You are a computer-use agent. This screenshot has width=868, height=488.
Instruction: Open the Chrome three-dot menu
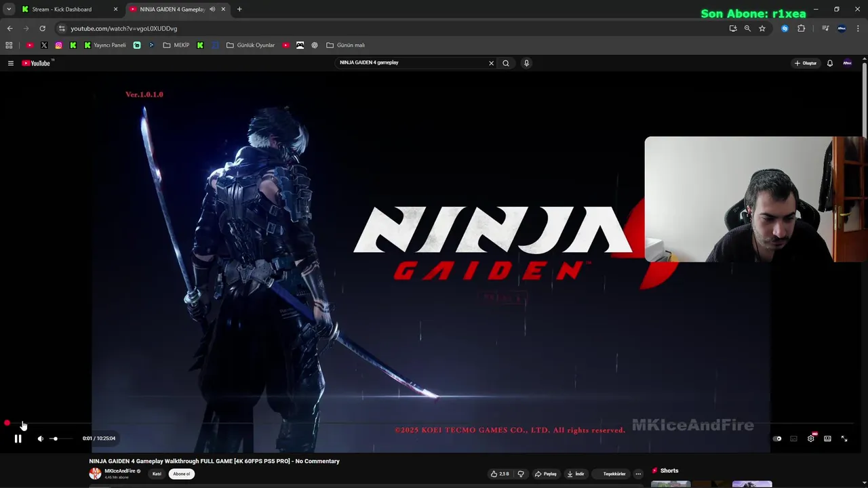pos(858,28)
